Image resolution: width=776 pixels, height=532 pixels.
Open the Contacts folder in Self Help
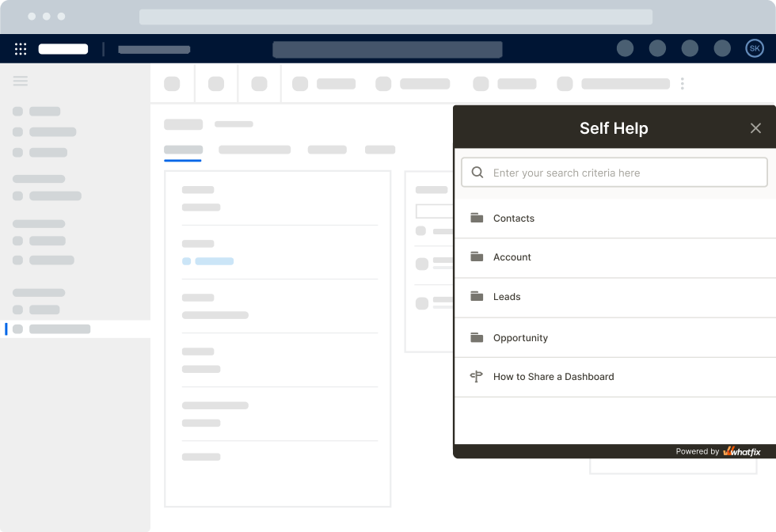(x=614, y=218)
